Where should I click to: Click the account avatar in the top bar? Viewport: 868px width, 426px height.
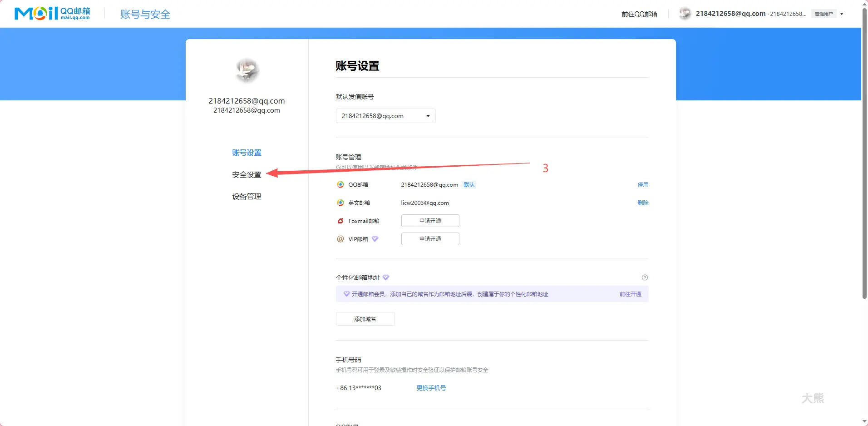click(684, 14)
